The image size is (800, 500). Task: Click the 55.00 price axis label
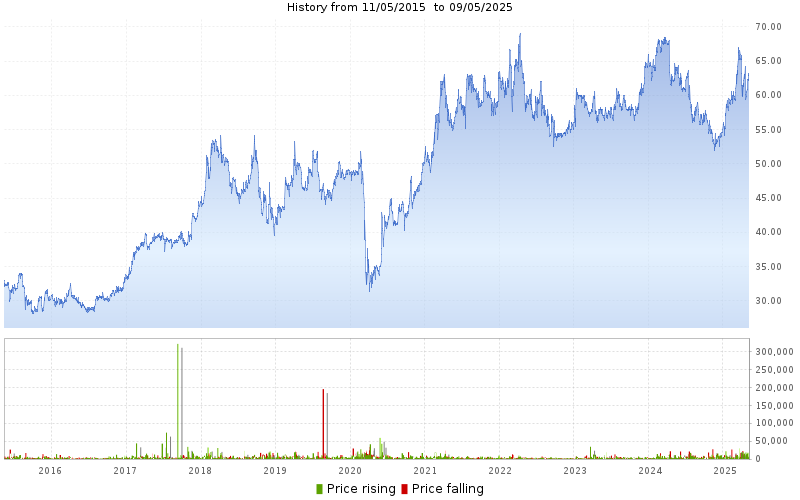[768, 130]
